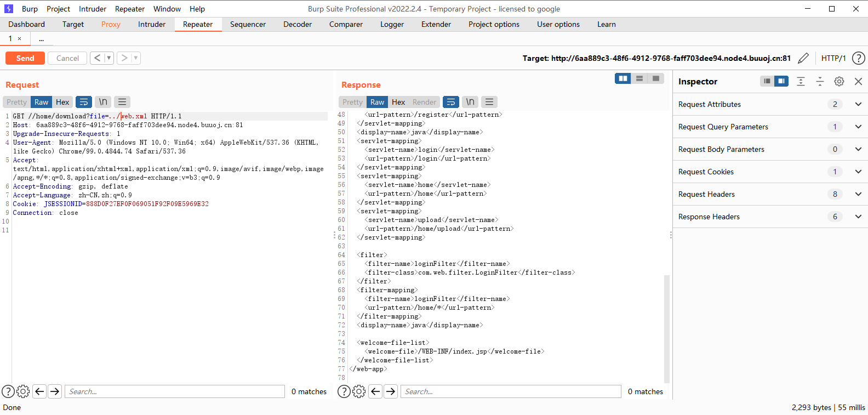Open Inspector settings gear
This screenshot has width=868, height=415.
[x=839, y=81]
